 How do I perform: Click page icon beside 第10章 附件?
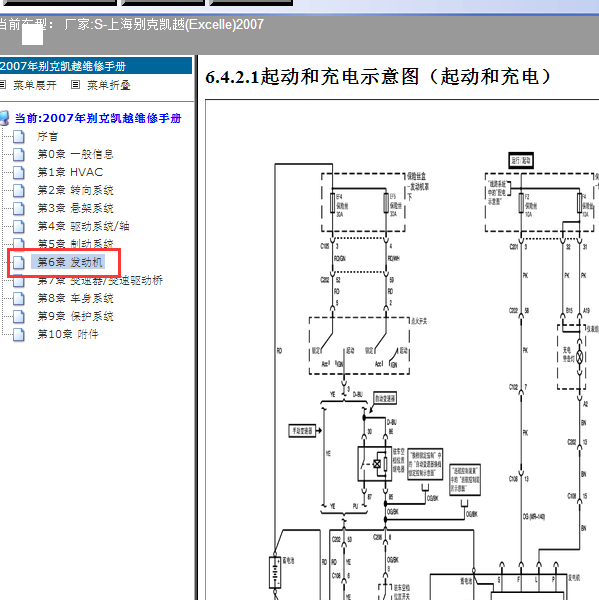(x=19, y=334)
